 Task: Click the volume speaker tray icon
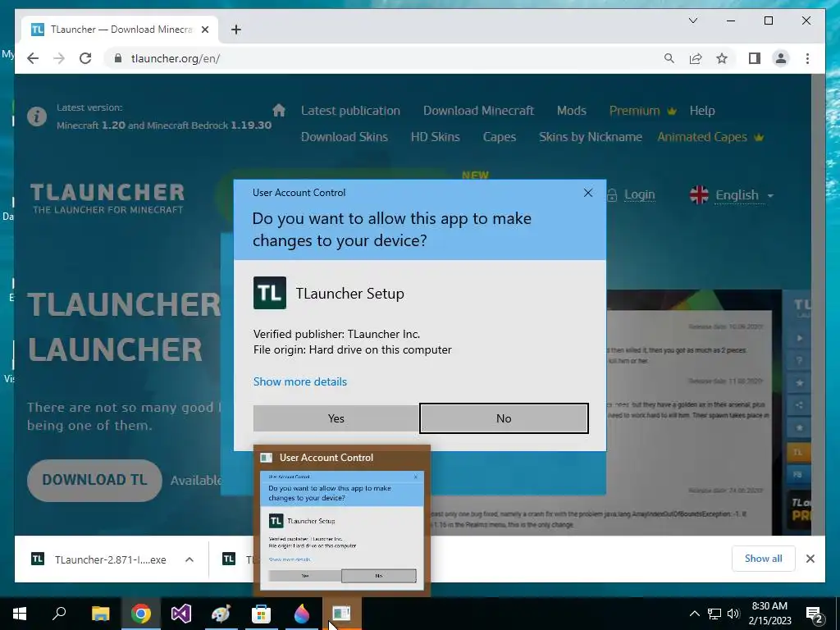click(x=733, y=614)
